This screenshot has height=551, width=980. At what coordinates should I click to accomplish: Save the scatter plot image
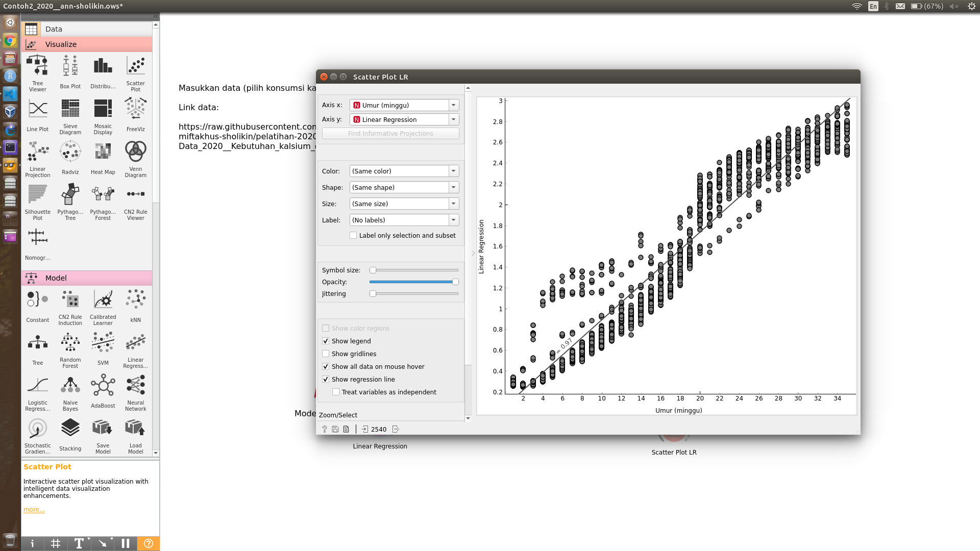[x=335, y=429]
